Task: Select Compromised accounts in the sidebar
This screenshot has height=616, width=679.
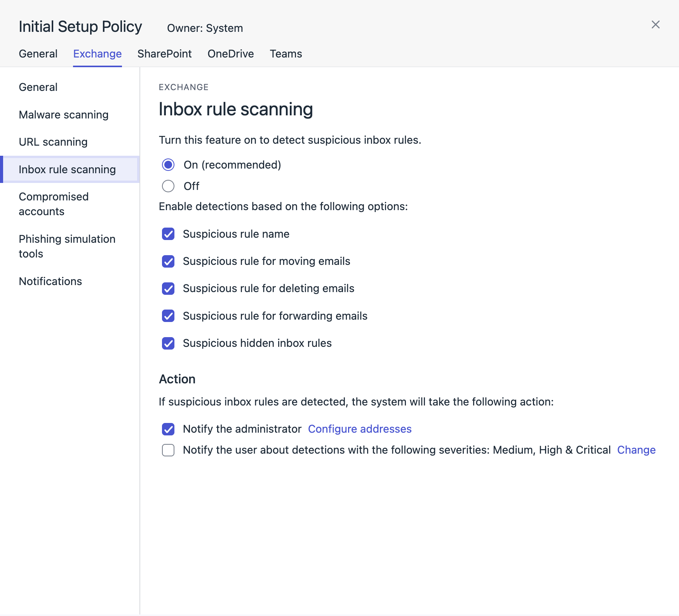Action: point(54,204)
